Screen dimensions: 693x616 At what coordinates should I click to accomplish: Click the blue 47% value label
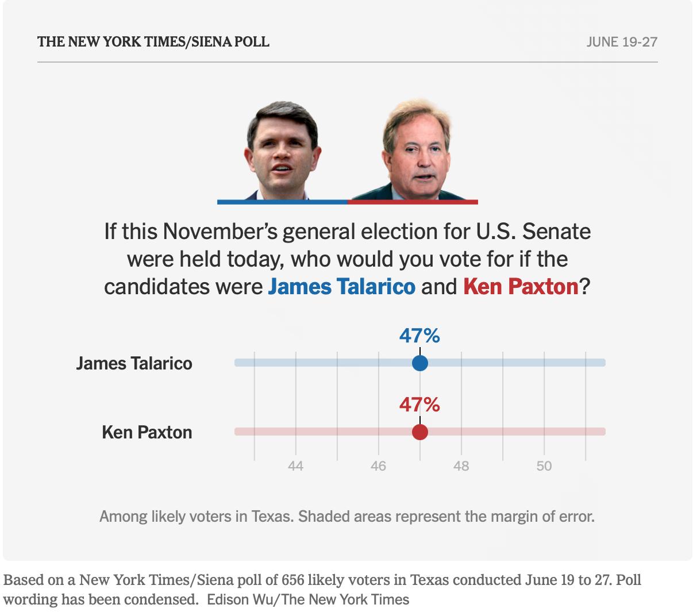pos(420,336)
